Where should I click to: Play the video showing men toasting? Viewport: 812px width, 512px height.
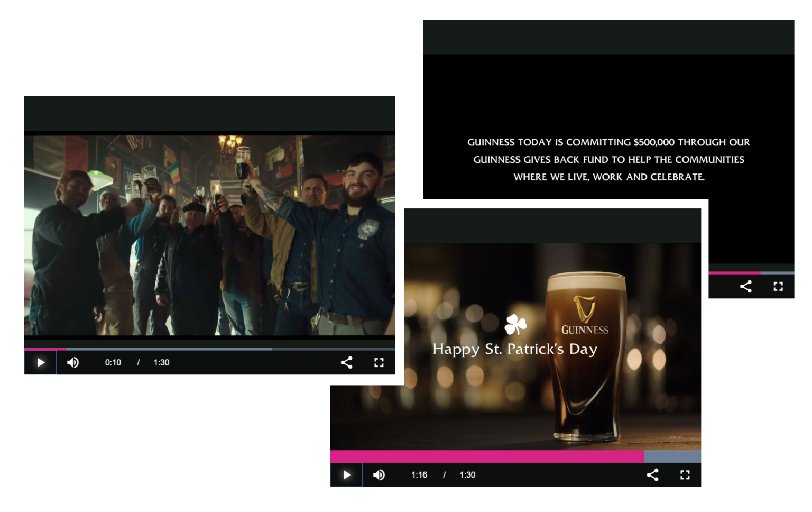(41, 363)
